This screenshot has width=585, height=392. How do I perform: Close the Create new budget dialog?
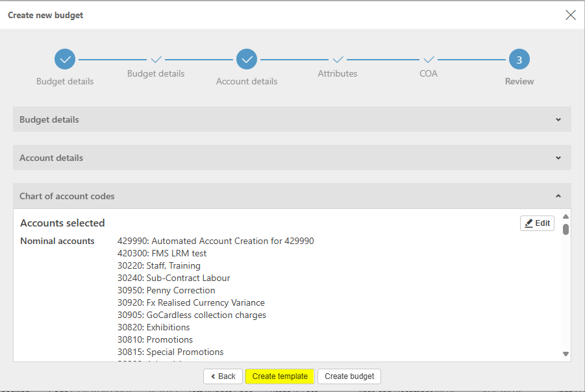[571, 15]
